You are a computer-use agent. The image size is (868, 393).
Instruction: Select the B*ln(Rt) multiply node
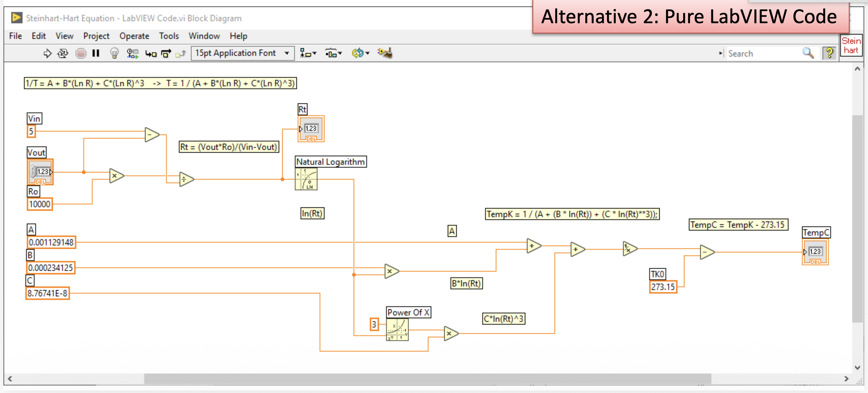tap(392, 271)
